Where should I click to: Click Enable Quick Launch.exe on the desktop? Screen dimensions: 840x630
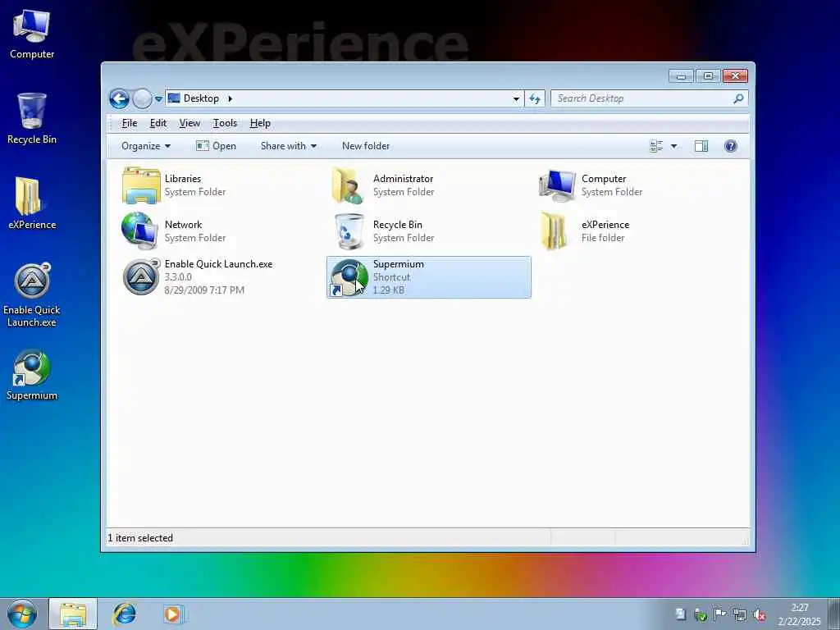[x=32, y=294]
